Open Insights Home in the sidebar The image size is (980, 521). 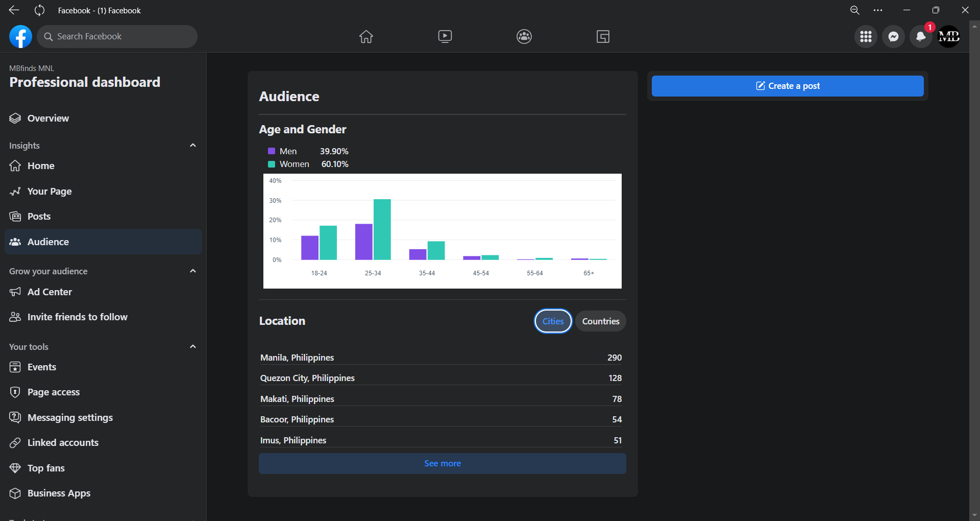tap(103, 165)
